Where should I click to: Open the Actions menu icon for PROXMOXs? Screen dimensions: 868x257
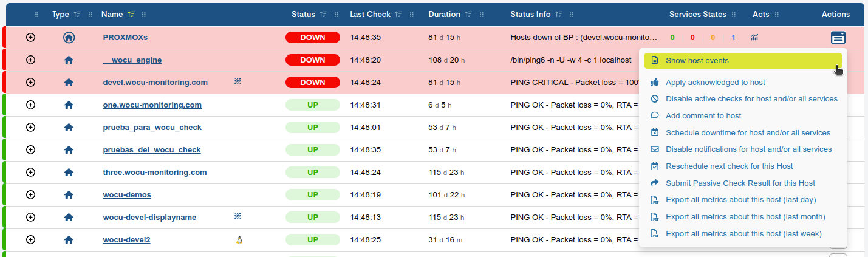click(838, 38)
